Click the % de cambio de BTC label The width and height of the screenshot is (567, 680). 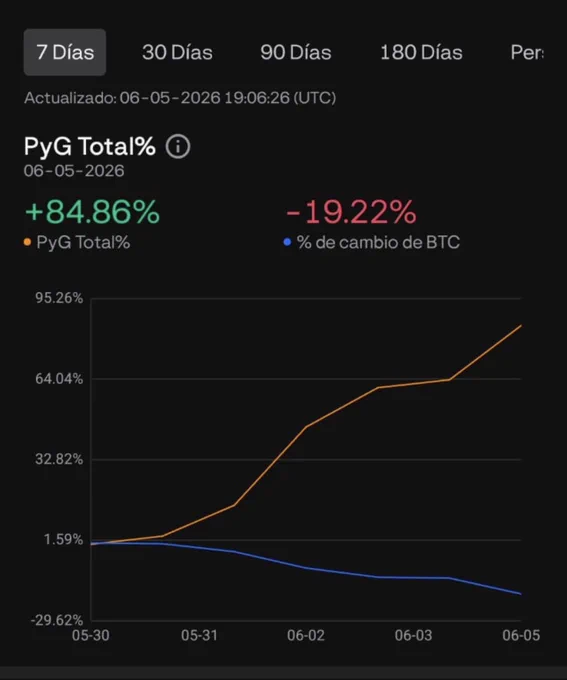pos(378,242)
